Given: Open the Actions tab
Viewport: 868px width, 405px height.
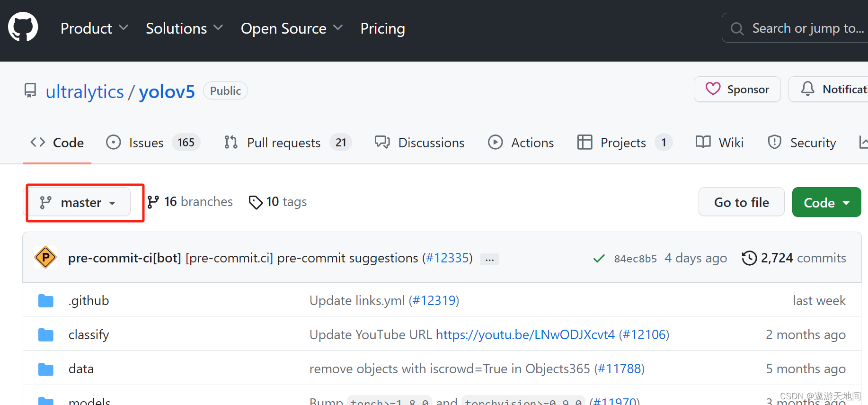Looking at the screenshot, I should pos(521,143).
